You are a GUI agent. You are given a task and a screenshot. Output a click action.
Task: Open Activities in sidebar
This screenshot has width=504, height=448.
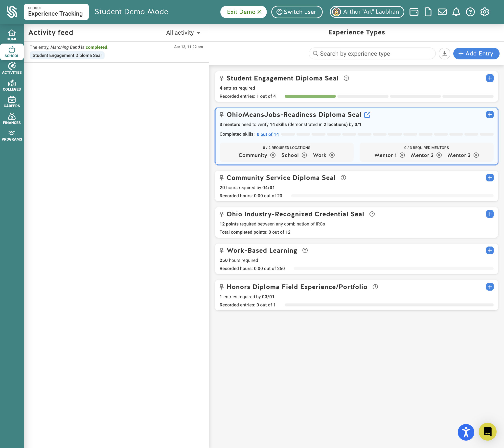tap(12, 69)
